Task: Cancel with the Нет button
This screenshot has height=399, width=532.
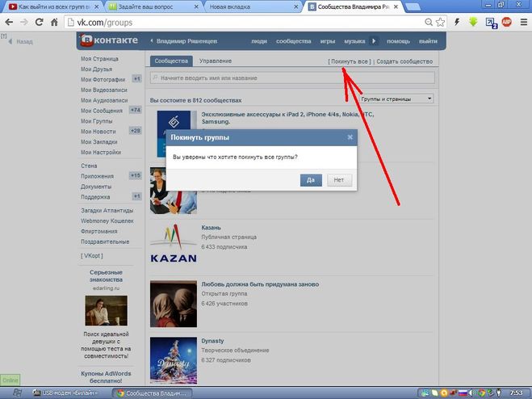Action: 339,180
